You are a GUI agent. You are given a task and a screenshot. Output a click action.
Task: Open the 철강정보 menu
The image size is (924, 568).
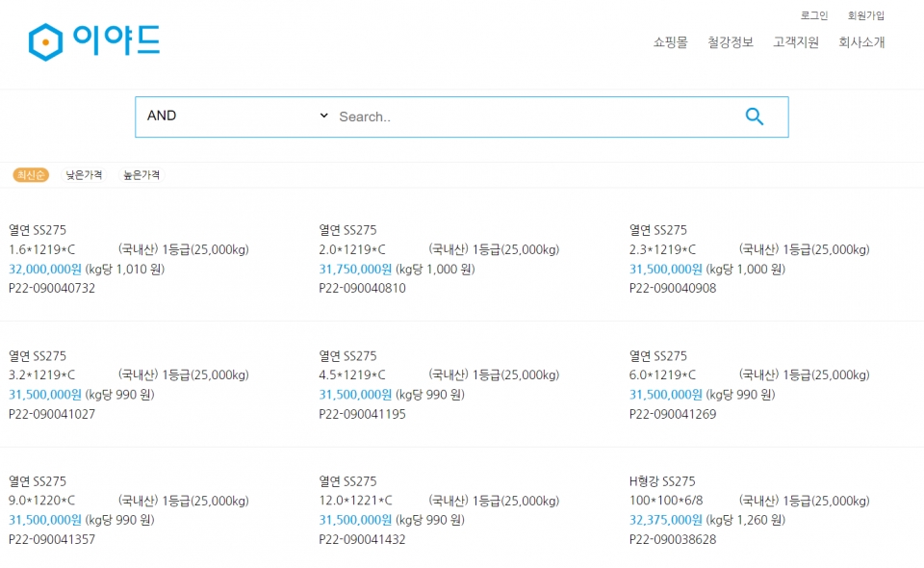pos(731,42)
